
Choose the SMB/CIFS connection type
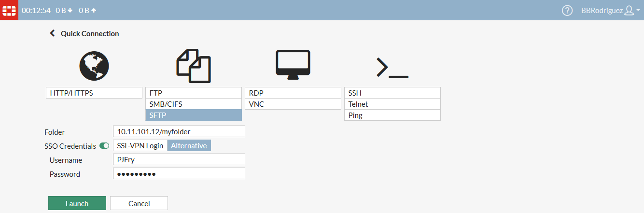tap(193, 104)
